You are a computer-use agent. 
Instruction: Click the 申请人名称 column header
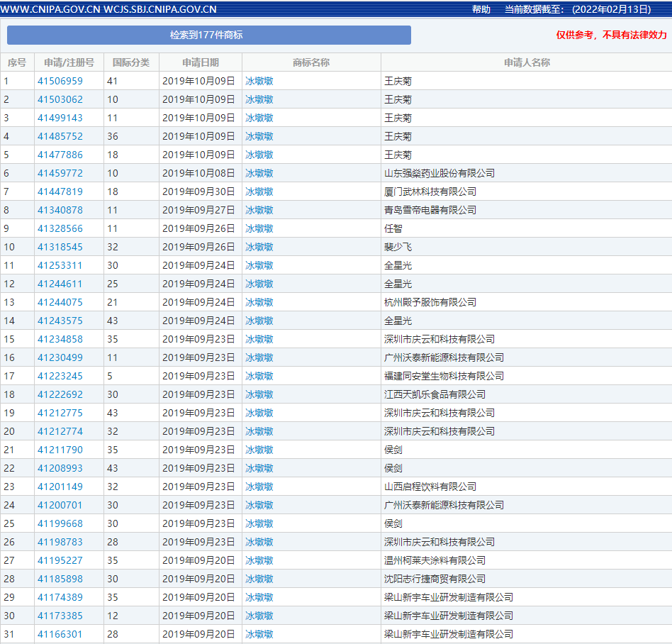coord(527,62)
